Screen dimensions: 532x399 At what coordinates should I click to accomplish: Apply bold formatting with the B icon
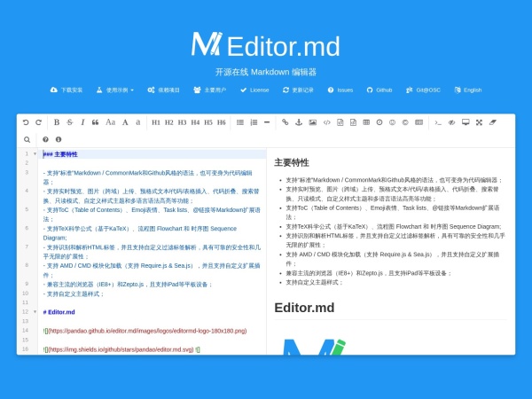[57, 122]
